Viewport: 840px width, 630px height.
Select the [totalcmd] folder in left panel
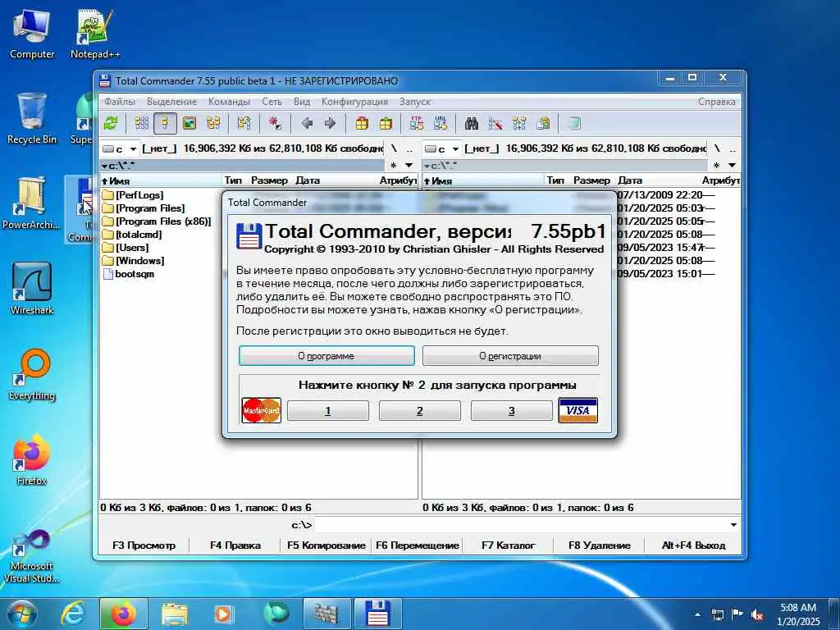pyautogui.click(x=132, y=235)
